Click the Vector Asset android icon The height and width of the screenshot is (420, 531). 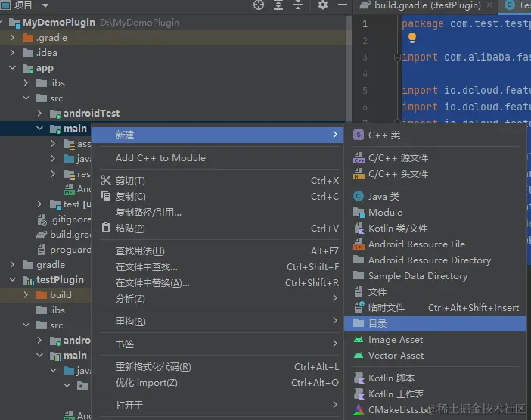coord(359,356)
